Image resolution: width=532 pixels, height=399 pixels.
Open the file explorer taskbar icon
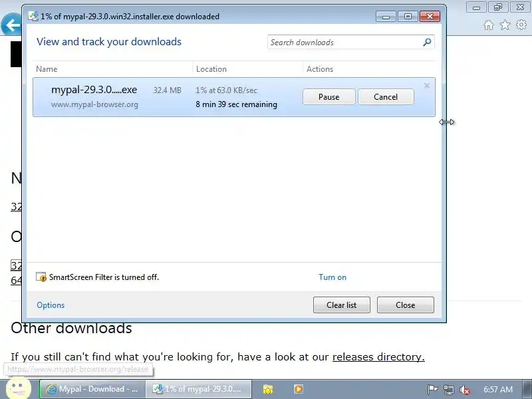point(268,389)
